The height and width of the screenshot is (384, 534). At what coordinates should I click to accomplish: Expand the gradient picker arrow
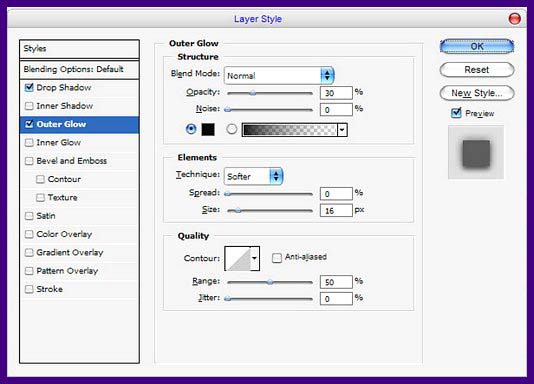342,130
